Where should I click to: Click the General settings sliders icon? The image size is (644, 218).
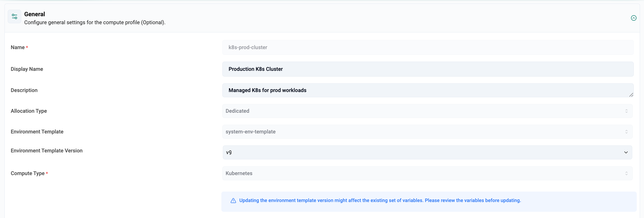14,16
